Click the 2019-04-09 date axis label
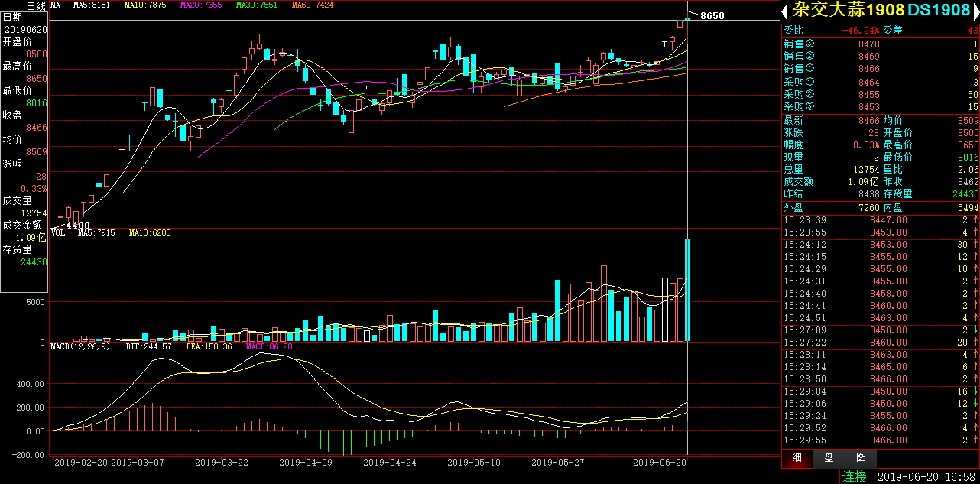Screen dimensions: 980x484 click(x=306, y=463)
